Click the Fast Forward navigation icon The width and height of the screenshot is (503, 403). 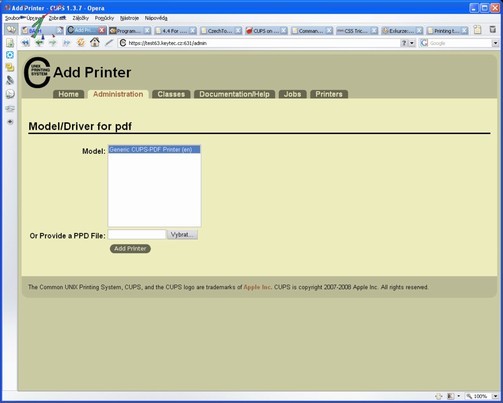[67, 43]
